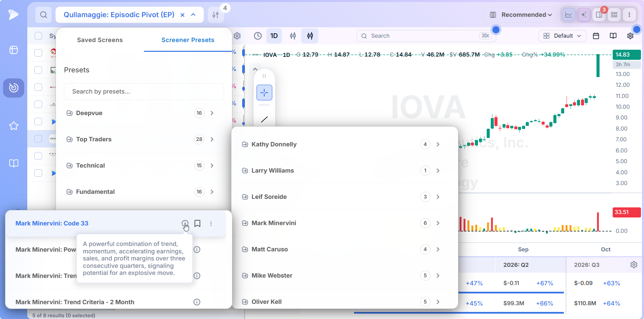Tick the select-all checkbox in table header
Viewport: 644px width, 319px height.
(x=38, y=36)
